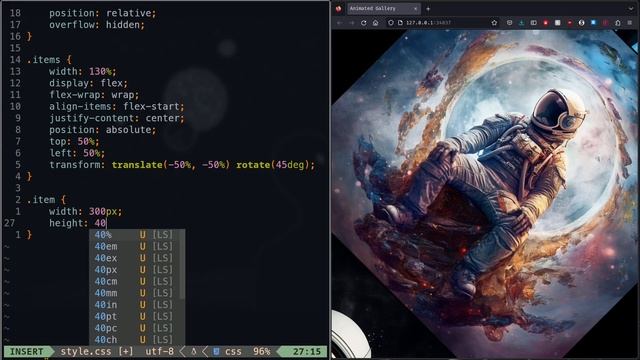Choose the 40pt completion suggestion
Screen dimensions: 640x360
click(137, 316)
